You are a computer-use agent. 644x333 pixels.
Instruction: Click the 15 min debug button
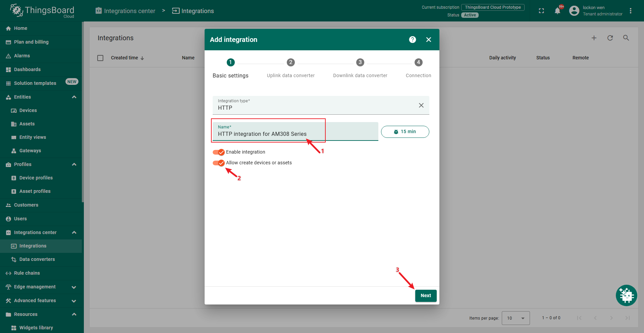coord(405,132)
